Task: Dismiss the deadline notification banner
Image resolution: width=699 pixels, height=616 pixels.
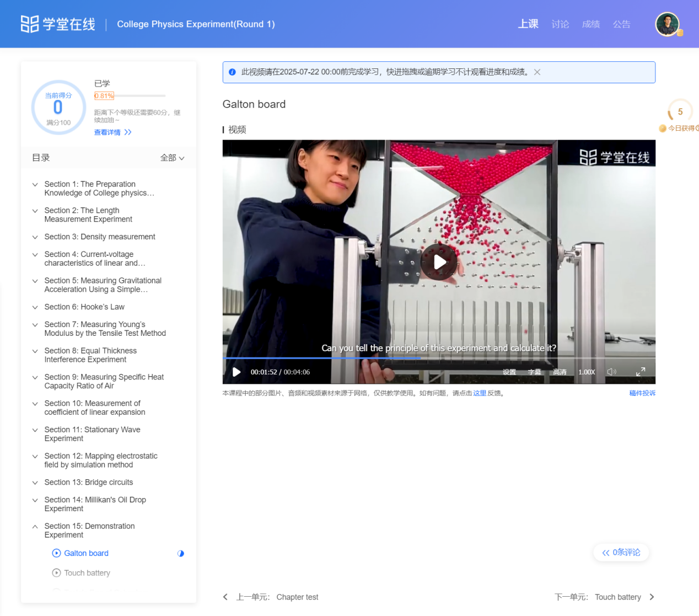Action: (x=537, y=72)
